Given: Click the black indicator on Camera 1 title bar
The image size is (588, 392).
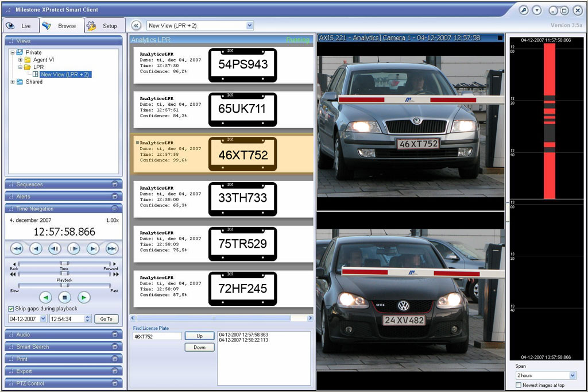Looking at the screenshot, I should tap(500, 37).
